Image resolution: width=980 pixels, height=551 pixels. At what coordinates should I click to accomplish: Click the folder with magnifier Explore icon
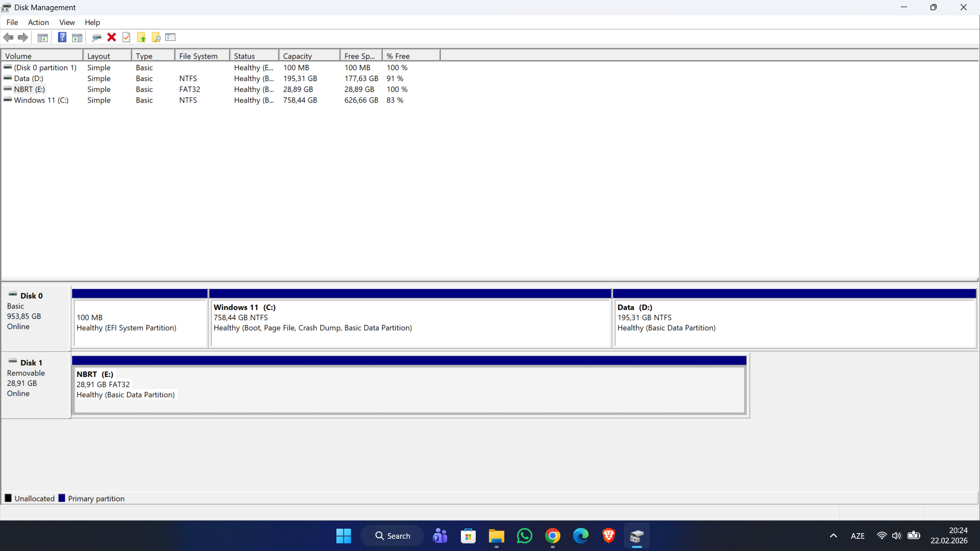(156, 37)
